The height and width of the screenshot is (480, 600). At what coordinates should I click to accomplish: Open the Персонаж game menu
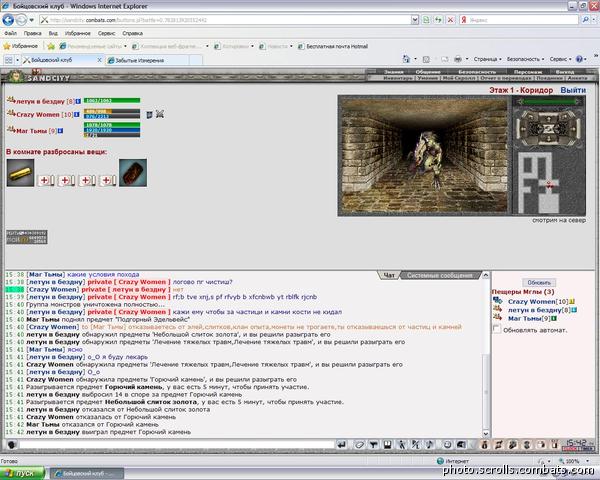click(528, 72)
